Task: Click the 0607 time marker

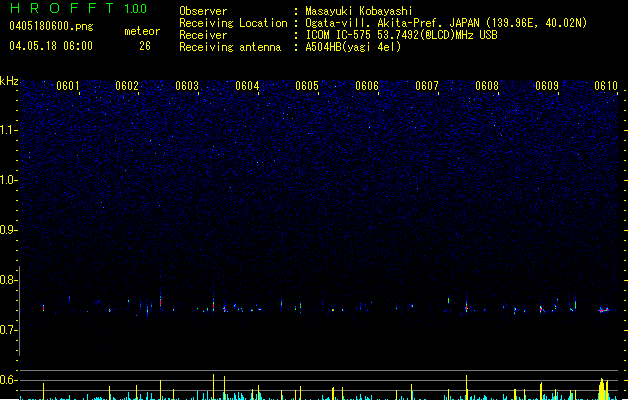Action: coord(427,86)
